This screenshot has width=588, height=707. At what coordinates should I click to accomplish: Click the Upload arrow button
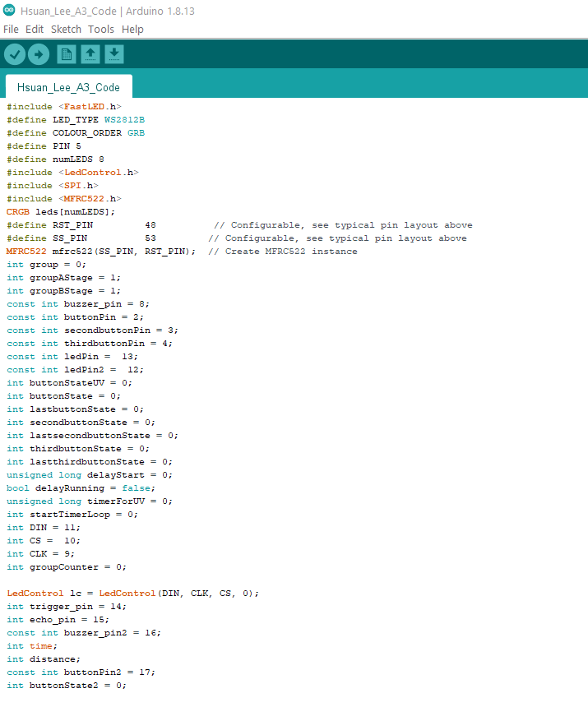click(39, 54)
